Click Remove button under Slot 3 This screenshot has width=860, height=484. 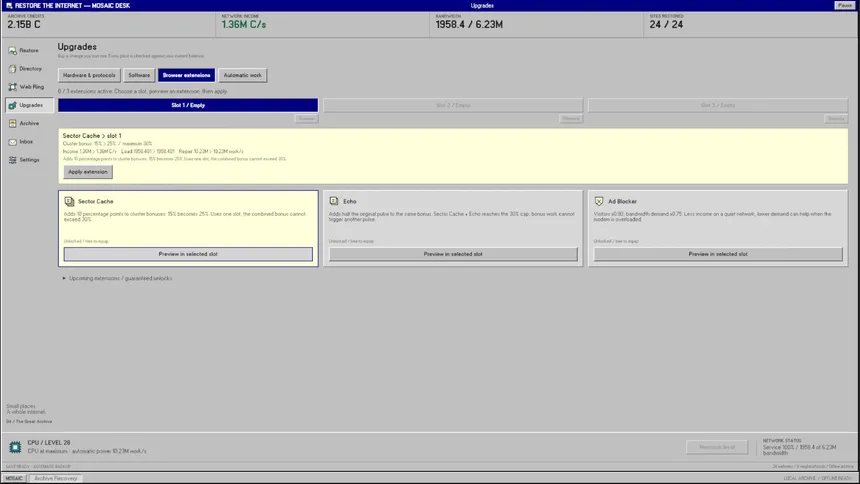pos(836,119)
